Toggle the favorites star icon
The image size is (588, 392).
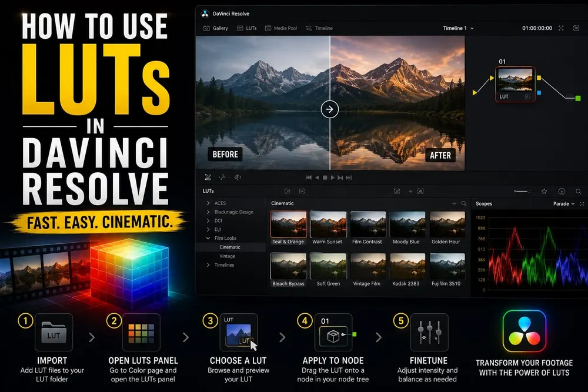544,191
